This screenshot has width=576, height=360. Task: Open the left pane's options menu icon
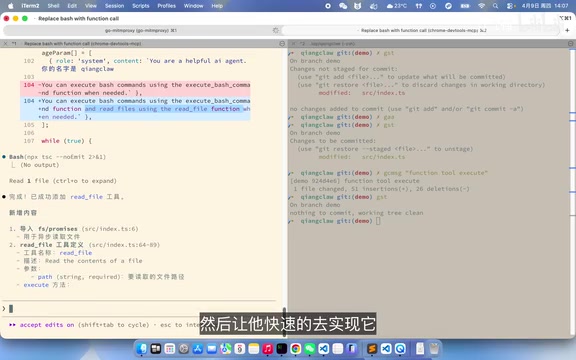(x=282, y=43)
